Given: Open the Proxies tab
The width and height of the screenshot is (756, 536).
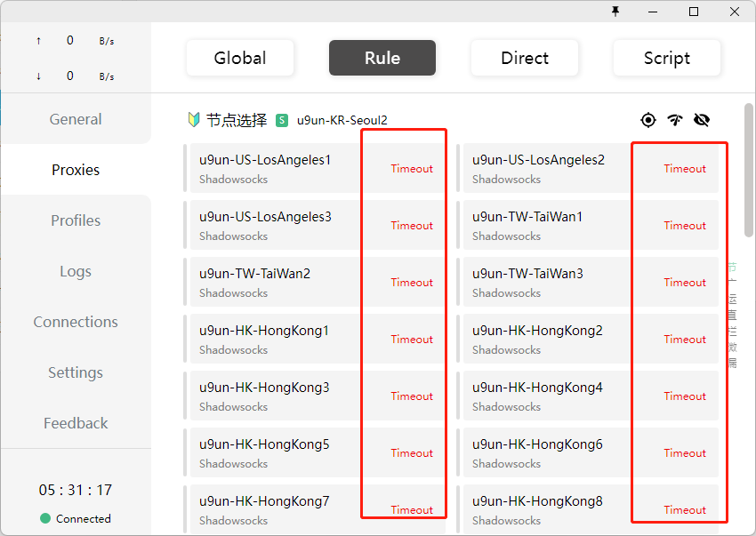Looking at the screenshot, I should point(76,170).
